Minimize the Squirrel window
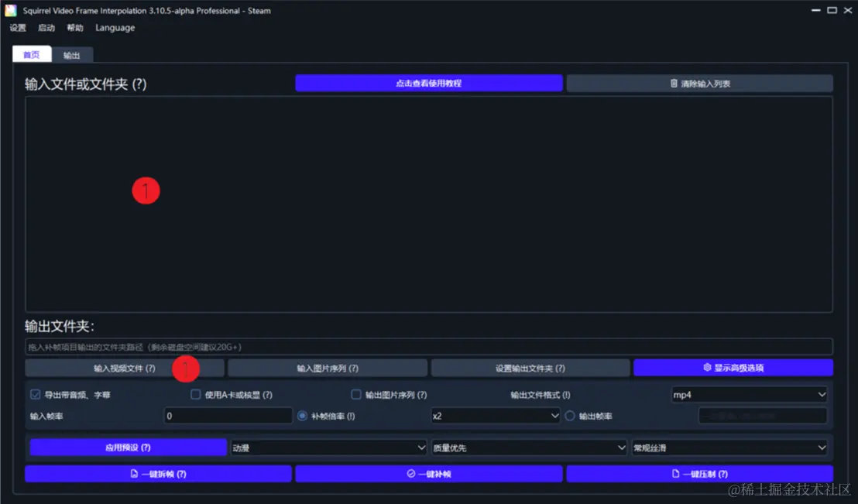 [816, 10]
